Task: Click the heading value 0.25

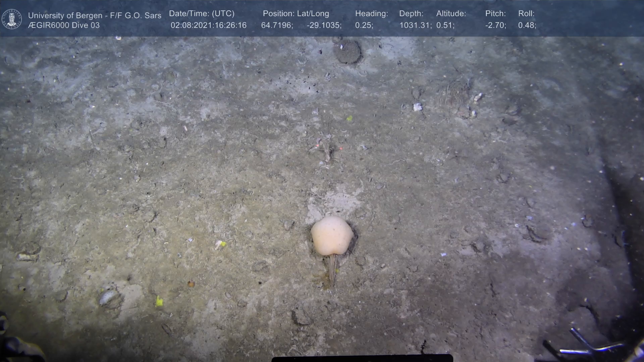Action: pyautogui.click(x=364, y=25)
